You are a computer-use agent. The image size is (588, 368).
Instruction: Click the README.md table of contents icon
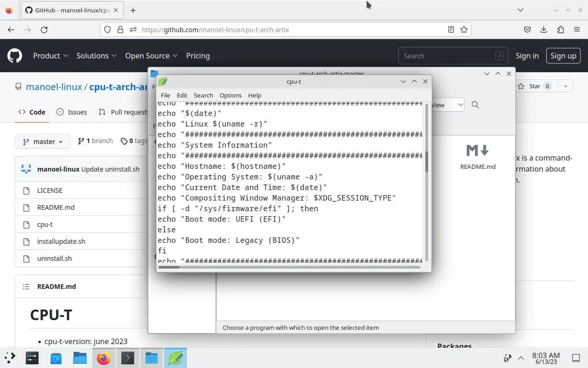coord(26,286)
